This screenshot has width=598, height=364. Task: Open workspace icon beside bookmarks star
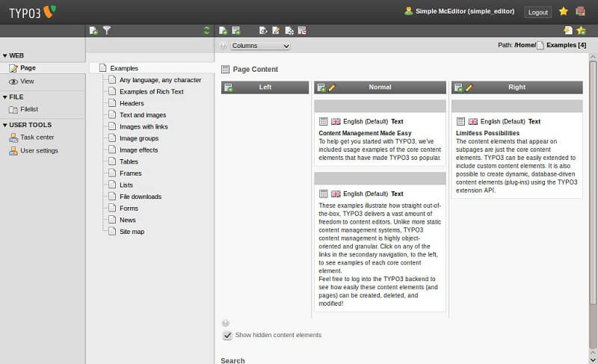coord(581,11)
